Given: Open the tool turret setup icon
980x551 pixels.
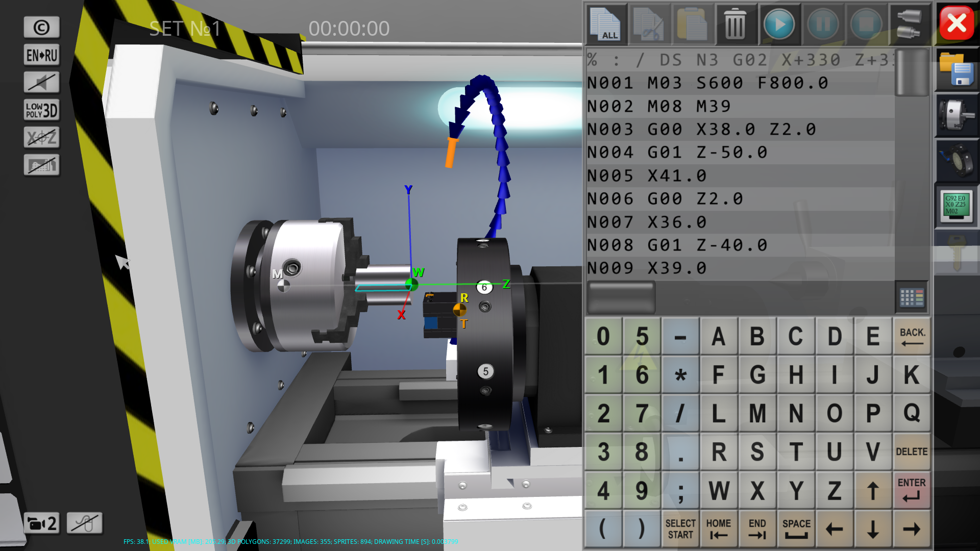Looking at the screenshot, I should (x=957, y=161).
